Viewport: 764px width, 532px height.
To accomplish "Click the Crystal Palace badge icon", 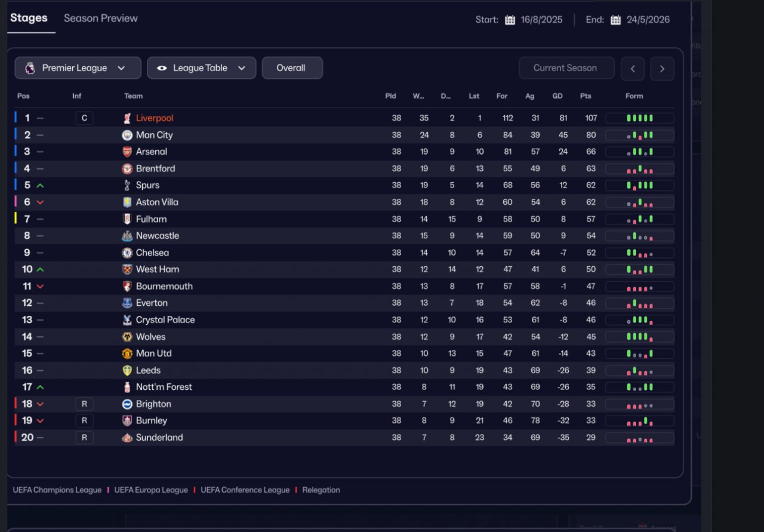I will (x=127, y=319).
